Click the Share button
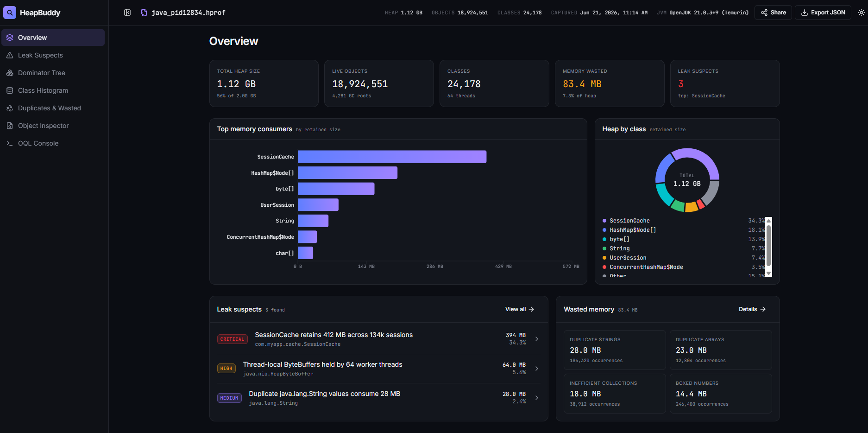The image size is (868, 433). 773,13
